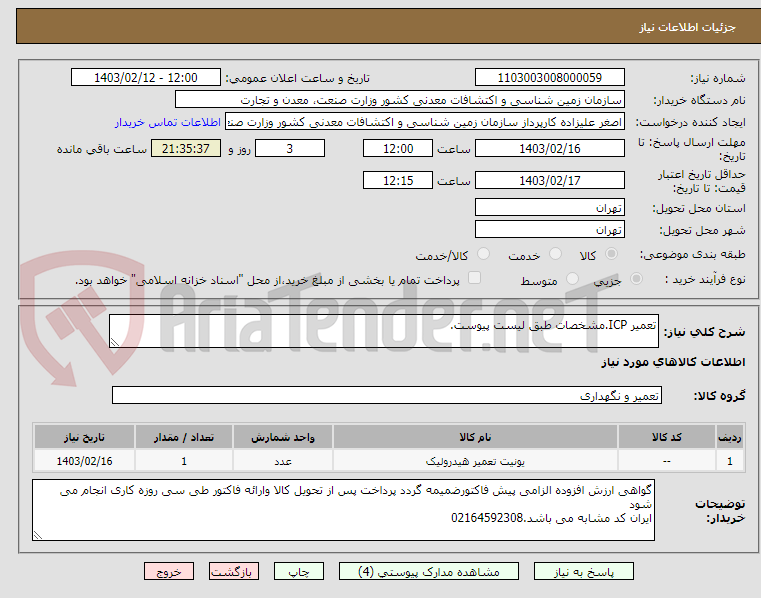
Task: Click the شرح کلی نیاز text area
Action: click(384, 331)
